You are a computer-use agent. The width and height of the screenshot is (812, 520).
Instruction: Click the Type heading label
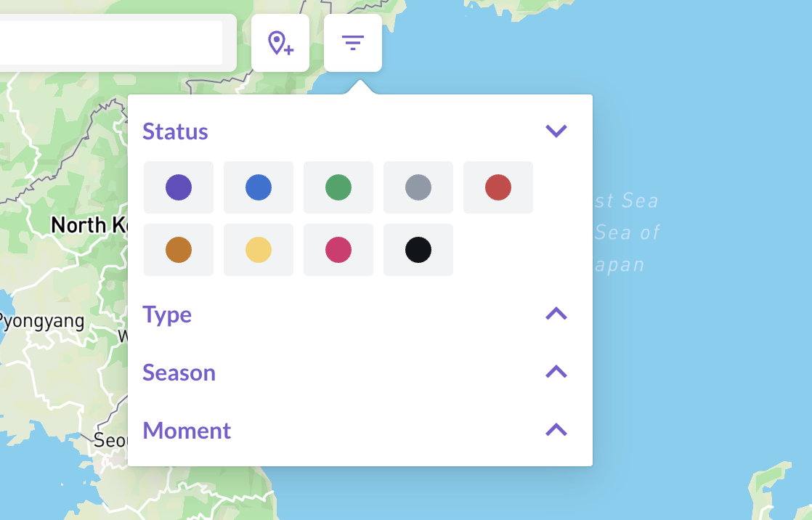[x=167, y=314]
